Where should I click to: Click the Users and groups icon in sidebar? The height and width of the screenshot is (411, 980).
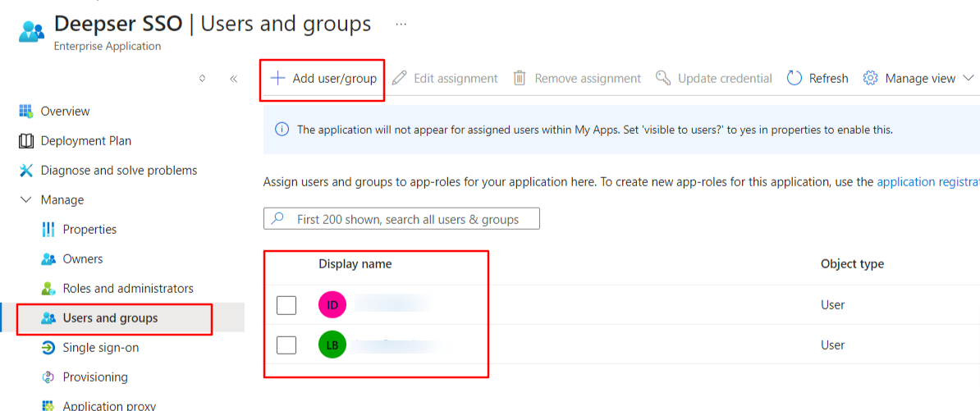pos(48,318)
